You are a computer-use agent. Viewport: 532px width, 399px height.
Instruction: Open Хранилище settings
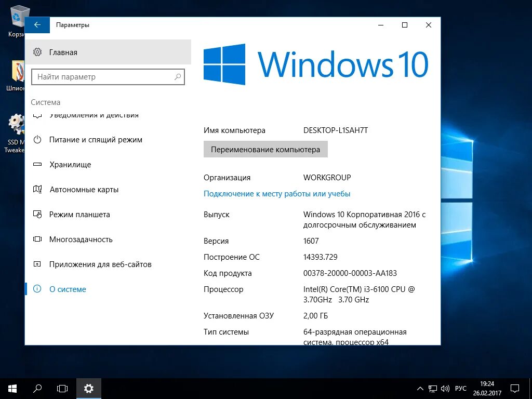tap(108, 165)
